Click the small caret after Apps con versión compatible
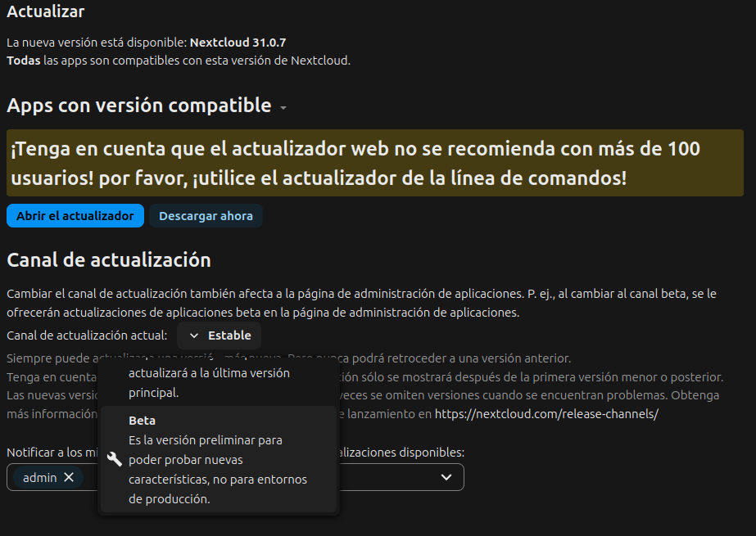The image size is (756, 536). coord(283,108)
